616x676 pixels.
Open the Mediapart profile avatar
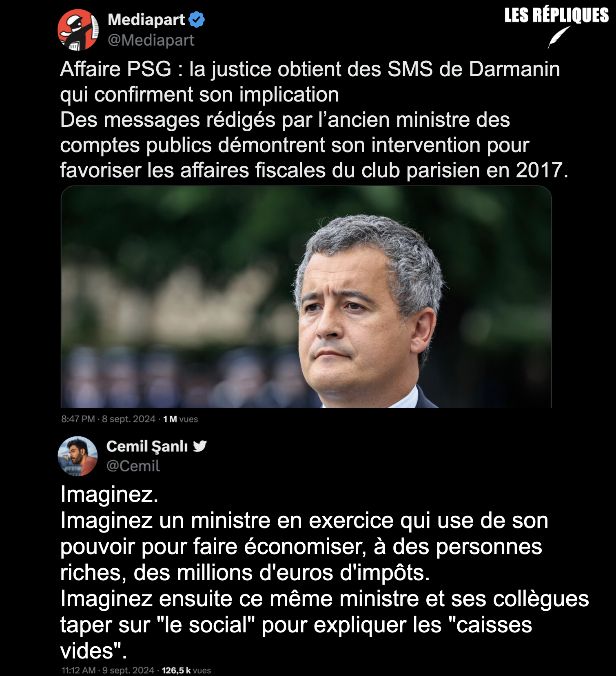pos(78,30)
